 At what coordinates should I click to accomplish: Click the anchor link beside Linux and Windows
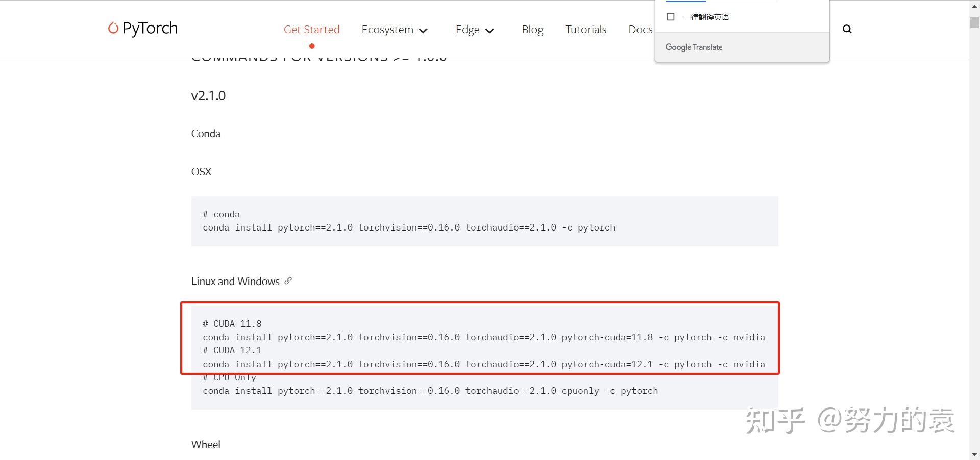tap(288, 281)
